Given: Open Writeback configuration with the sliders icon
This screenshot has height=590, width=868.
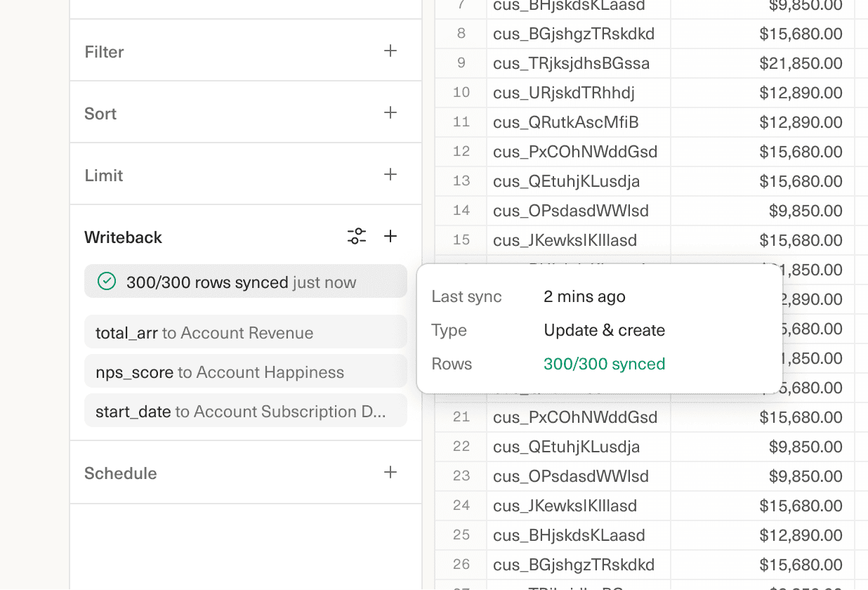Looking at the screenshot, I should click(x=357, y=236).
